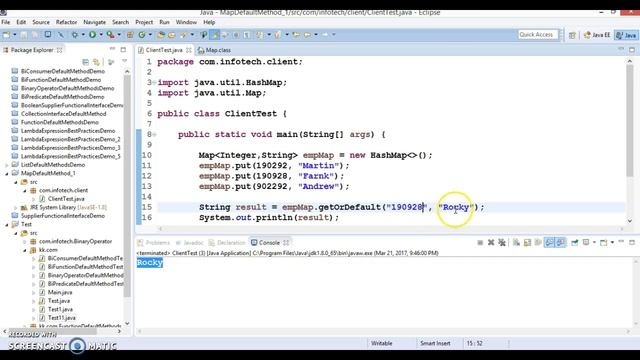This screenshot has height=360, width=640.
Task: Click the editor vertical scrollbar thumb
Action: [630, 120]
